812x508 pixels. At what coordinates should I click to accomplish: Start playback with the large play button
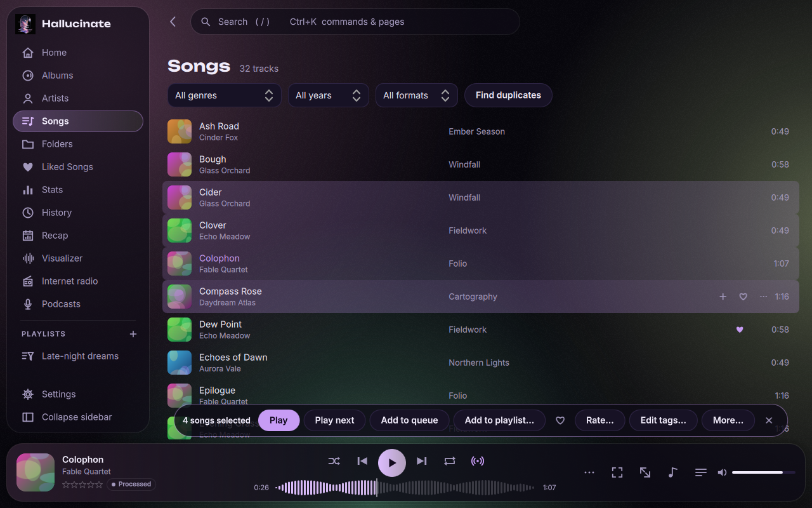pyautogui.click(x=392, y=462)
